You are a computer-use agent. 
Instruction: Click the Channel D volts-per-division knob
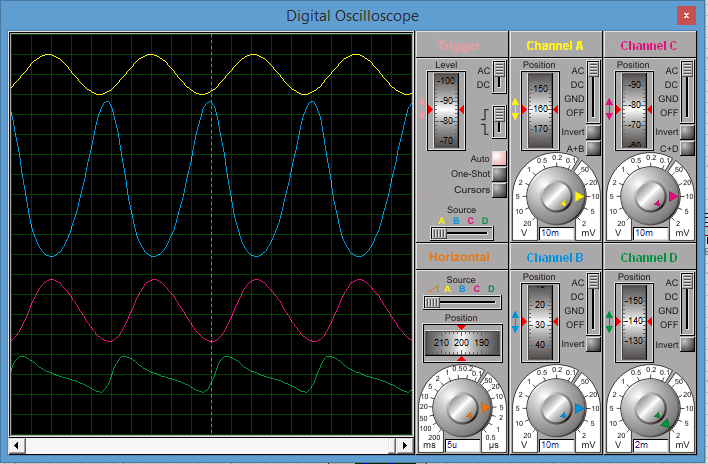[649, 409]
